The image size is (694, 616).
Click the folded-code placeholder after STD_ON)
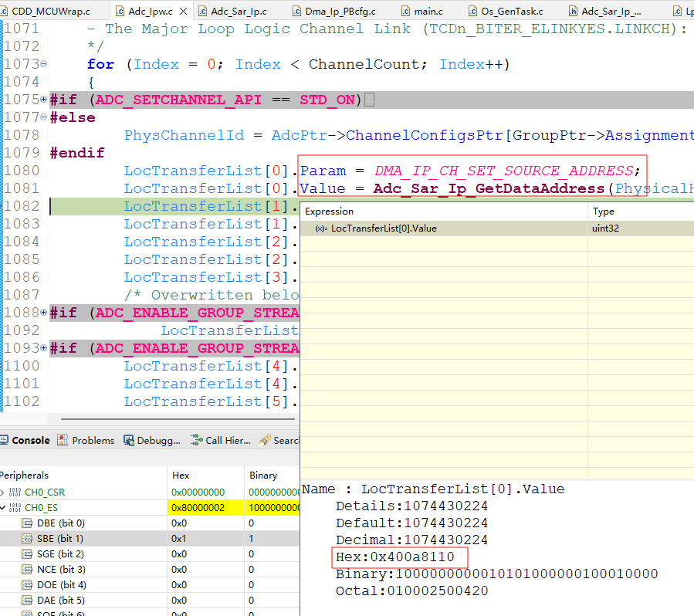pyautogui.click(x=369, y=100)
